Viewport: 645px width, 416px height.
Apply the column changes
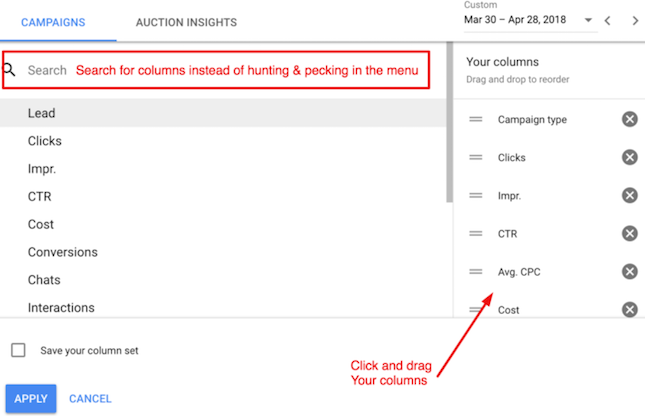tap(31, 398)
